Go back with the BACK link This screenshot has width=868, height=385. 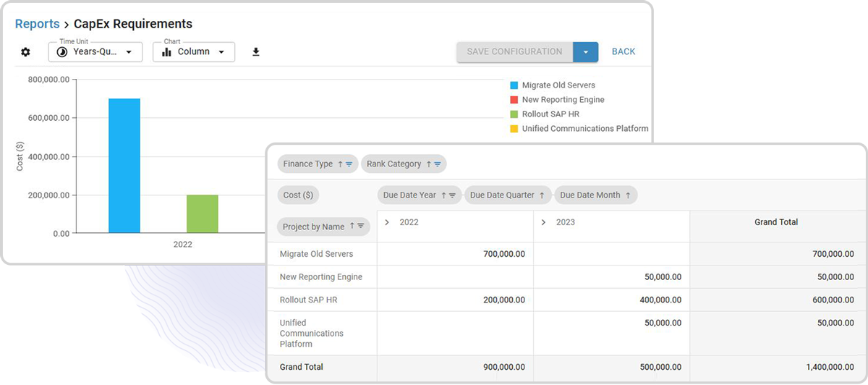click(x=624, y=52)
